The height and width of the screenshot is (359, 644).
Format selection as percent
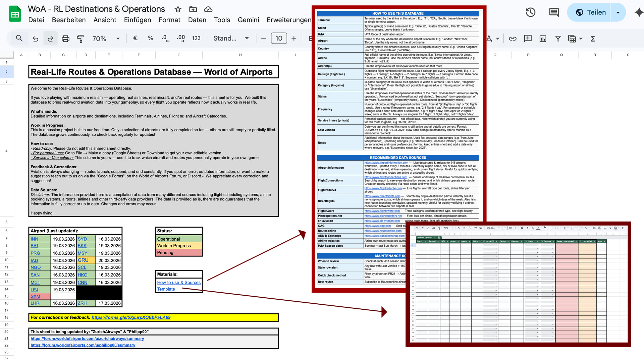(x=150, y=38)
